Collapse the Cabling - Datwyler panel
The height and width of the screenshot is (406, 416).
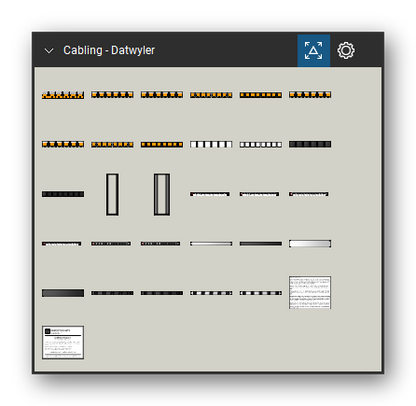pyautogui.click(x=49, y=51)
